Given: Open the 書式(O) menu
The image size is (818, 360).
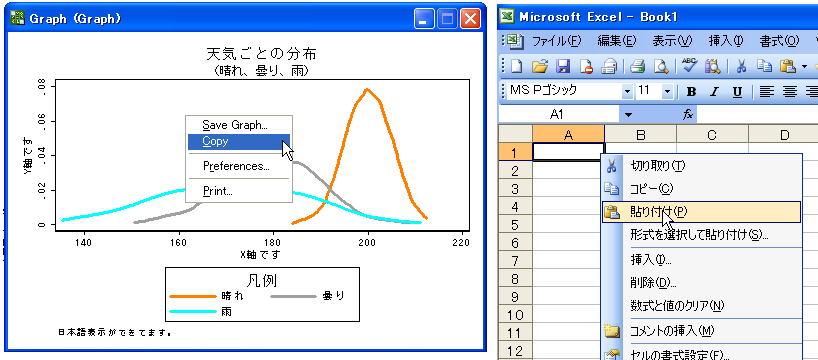Looking at the screenshot, I should coord(779,41).
